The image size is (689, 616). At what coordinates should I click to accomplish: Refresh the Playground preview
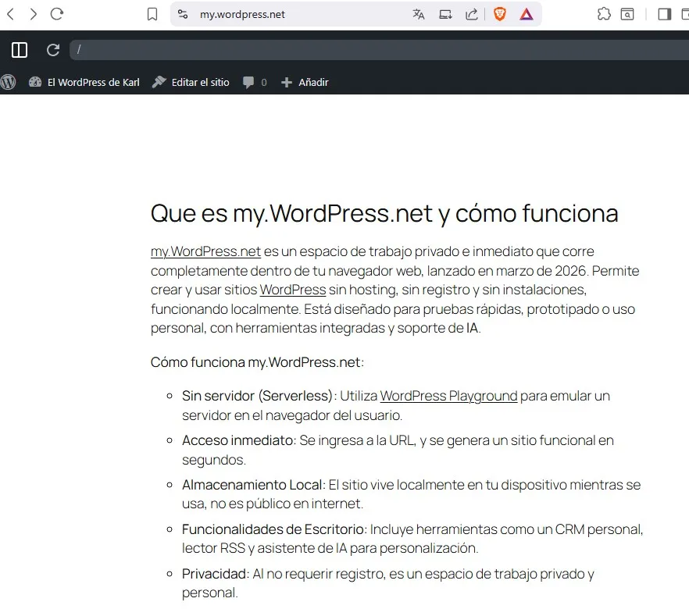tap(53, 50)
